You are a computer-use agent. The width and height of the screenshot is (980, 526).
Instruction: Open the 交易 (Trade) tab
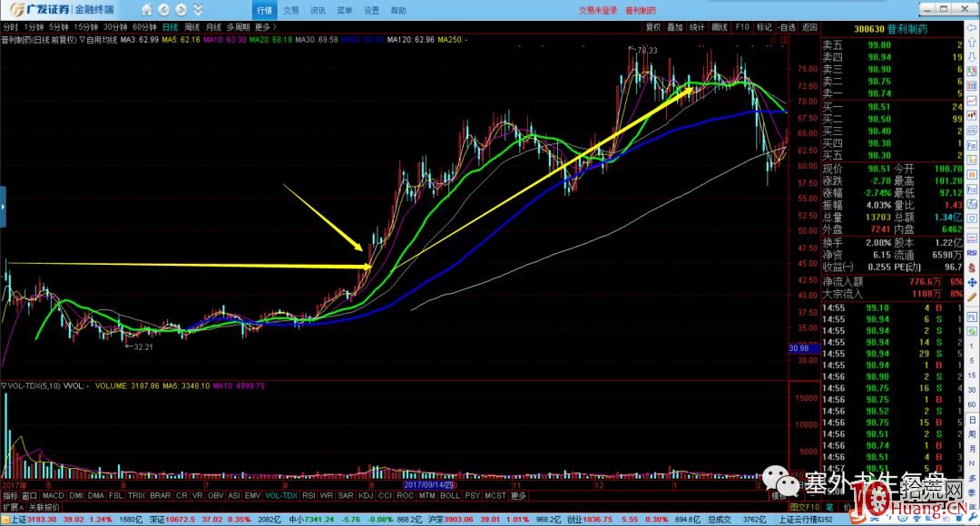point(291,10)
